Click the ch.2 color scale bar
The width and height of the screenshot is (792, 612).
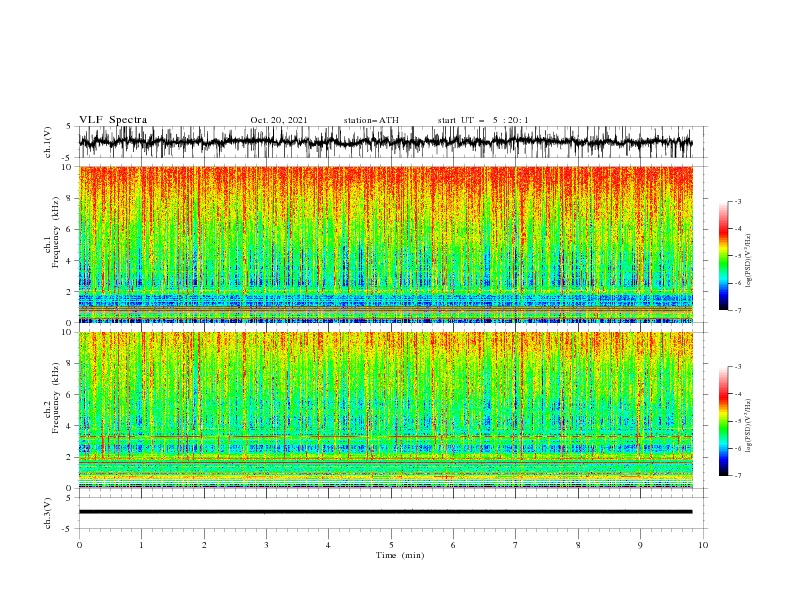point(723,421)
